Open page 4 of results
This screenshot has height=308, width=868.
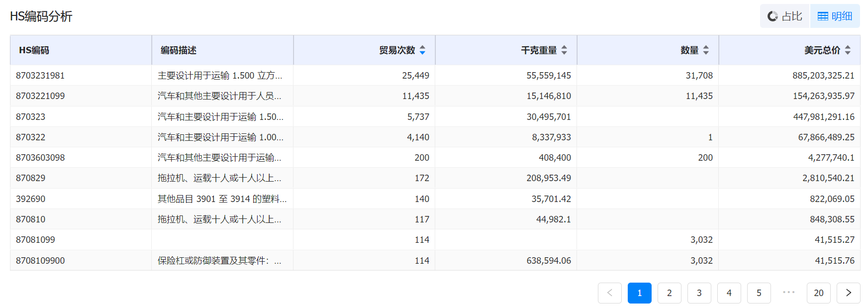729,293
